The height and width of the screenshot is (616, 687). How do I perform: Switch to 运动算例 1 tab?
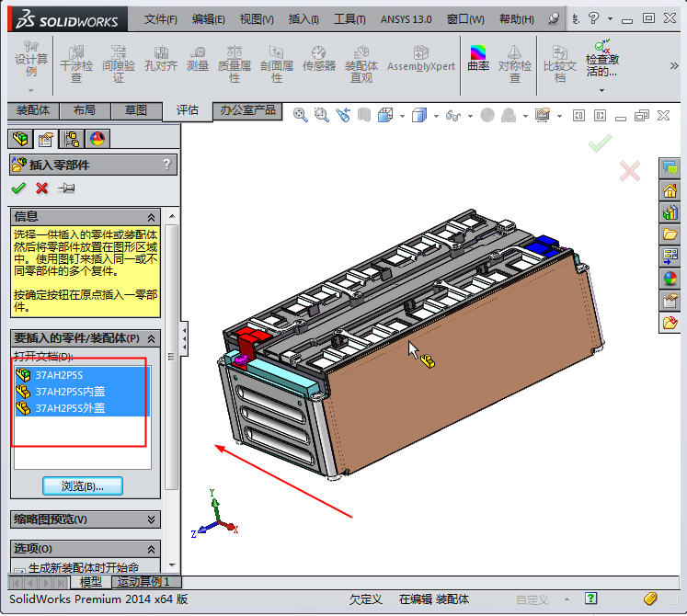(x=146, y=582)
